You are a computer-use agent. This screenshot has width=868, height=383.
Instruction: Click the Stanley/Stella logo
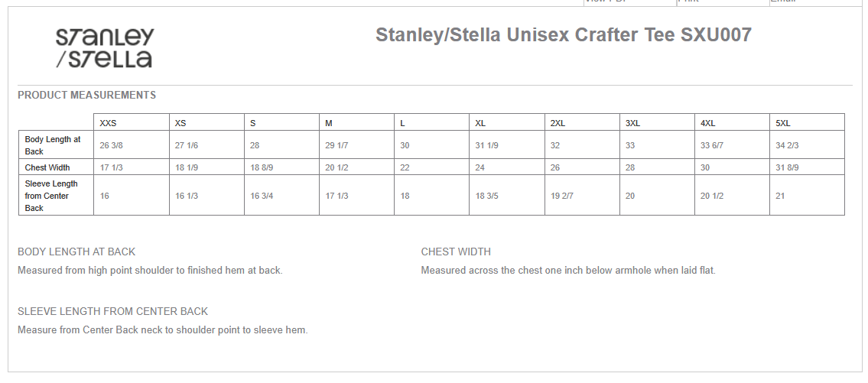click(x=105, y=47)
